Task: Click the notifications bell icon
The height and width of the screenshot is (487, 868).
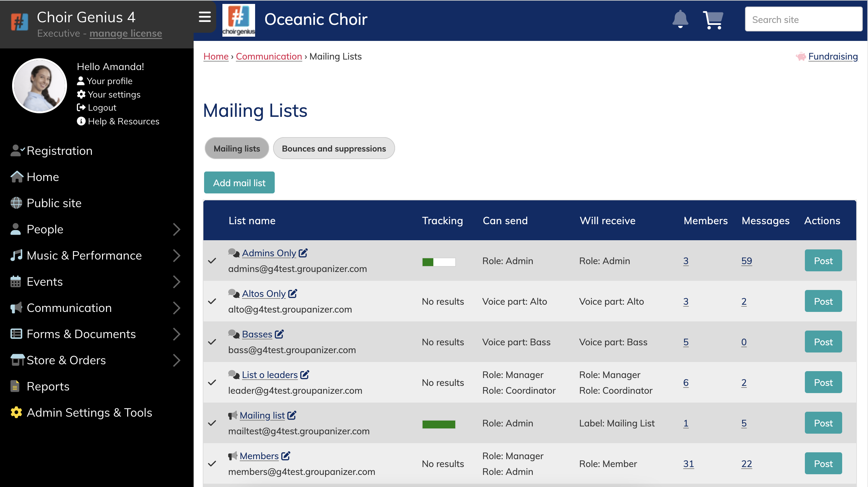Action: click(x=680, y=19)
